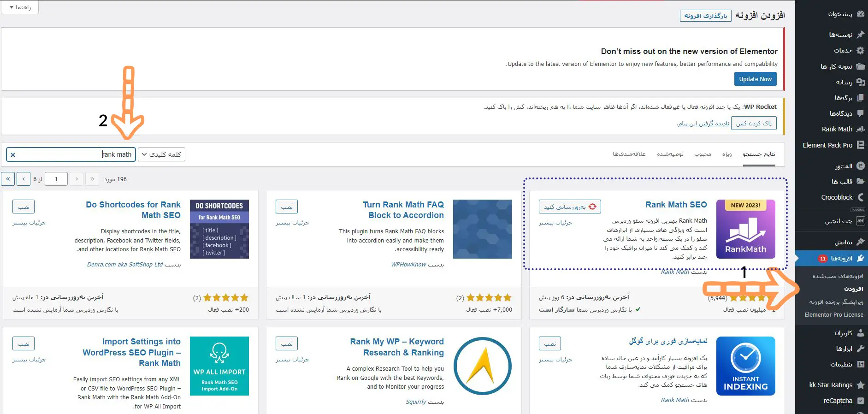Image resolution: width=868 pixels, height=414 pixels.
Task: Open the Squirrly author link
Action: (x=416, y=402)
